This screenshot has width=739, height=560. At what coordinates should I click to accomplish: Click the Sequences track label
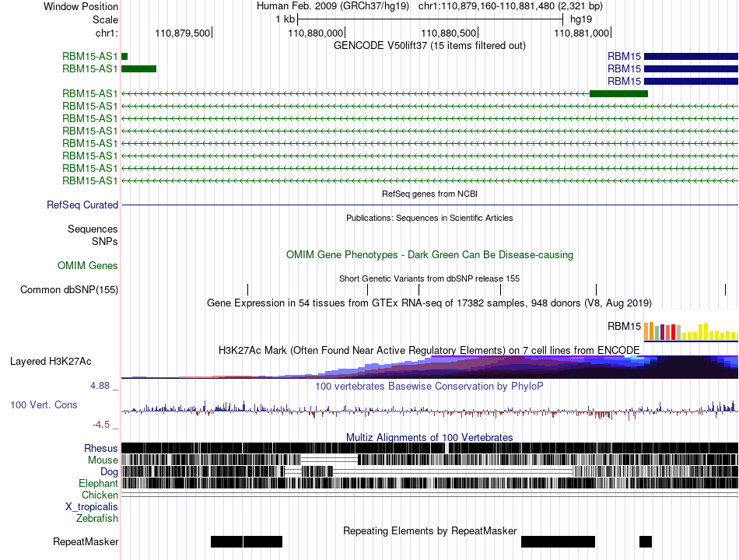(x=93, y=229)
